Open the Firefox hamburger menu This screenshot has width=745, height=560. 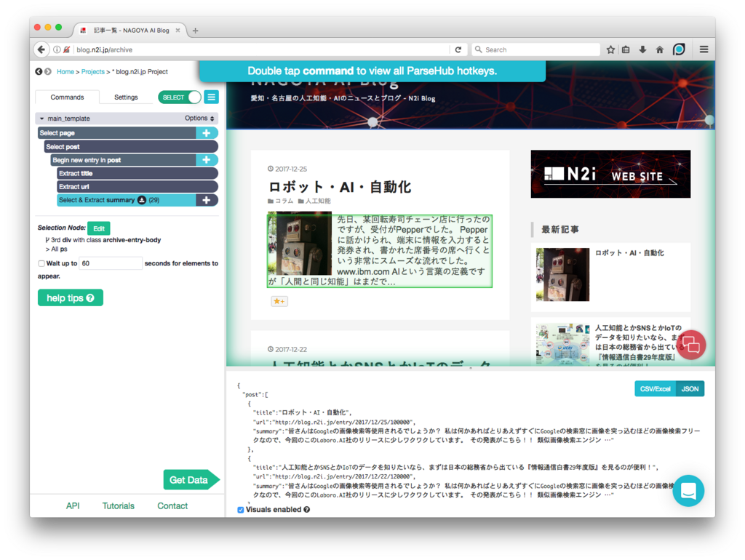click(x=704, y=49)
